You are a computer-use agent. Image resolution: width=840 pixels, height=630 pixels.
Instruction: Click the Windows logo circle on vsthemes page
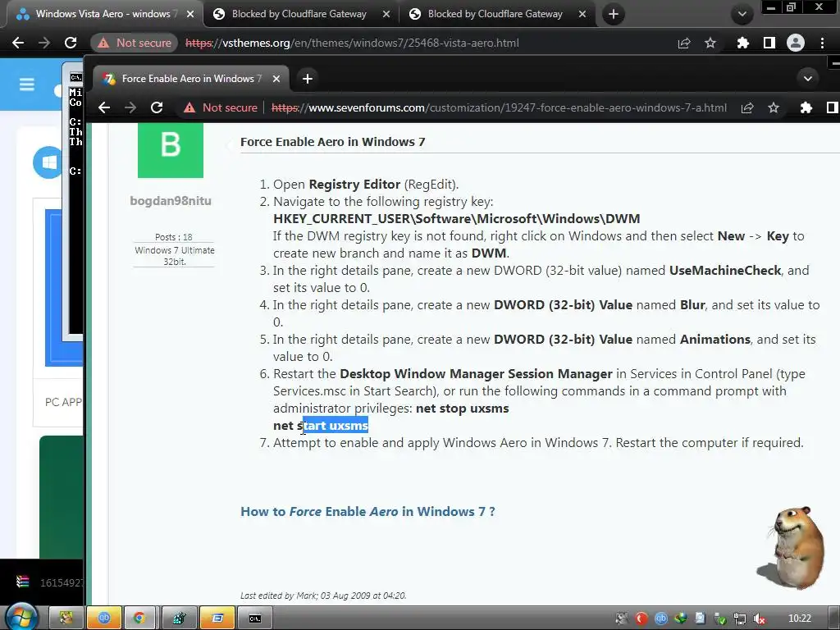48,162
